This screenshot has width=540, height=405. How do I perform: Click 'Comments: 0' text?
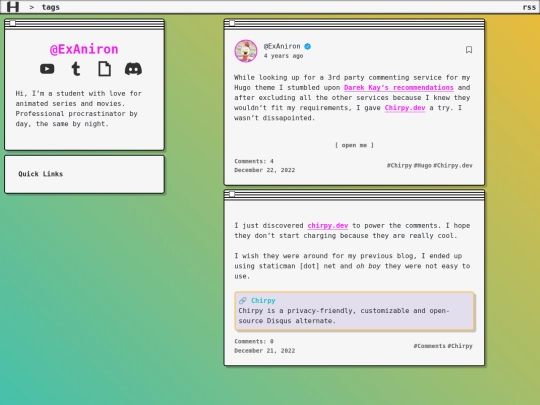(x=254, y=342)
